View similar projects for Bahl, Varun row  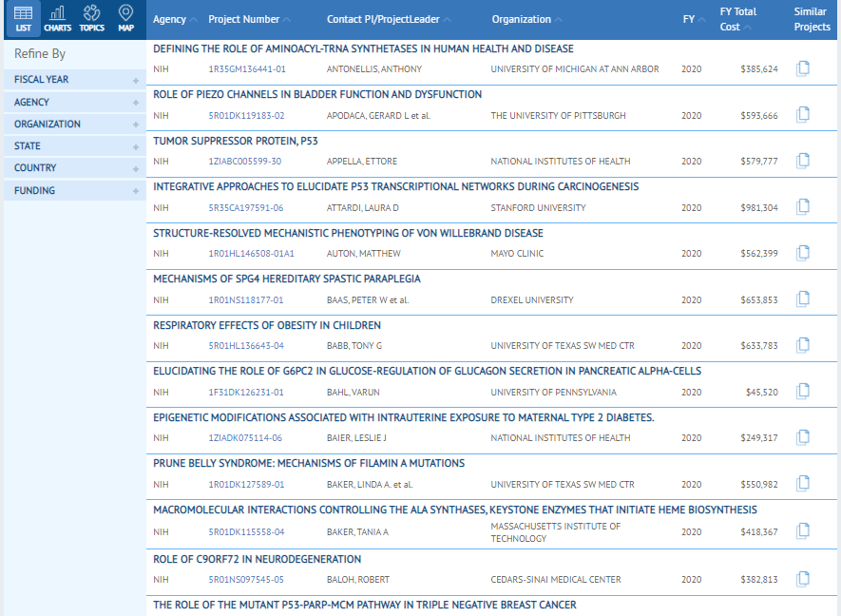[802, 392]
